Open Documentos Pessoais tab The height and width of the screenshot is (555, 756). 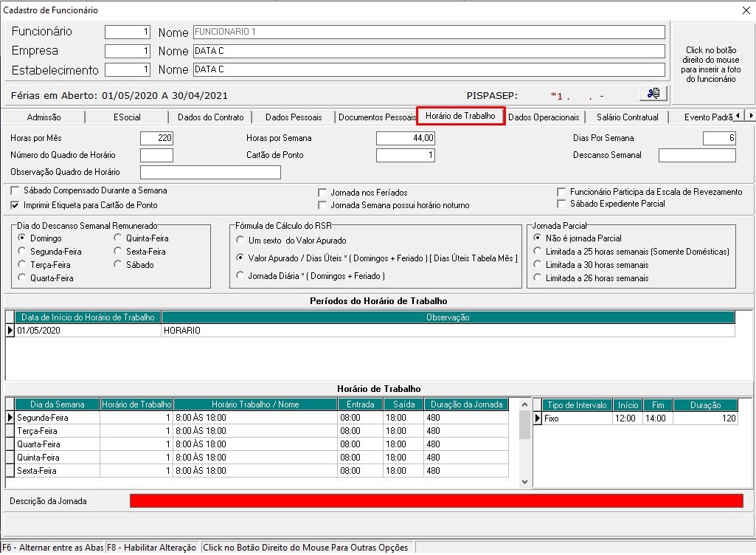click(x=377, y=117)
